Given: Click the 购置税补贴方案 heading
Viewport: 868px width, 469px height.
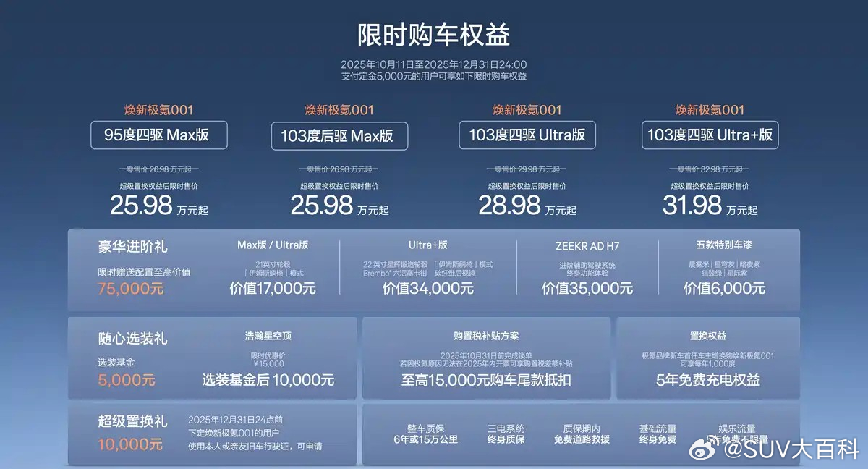Looking at the screenshot, I should [486, 337].
